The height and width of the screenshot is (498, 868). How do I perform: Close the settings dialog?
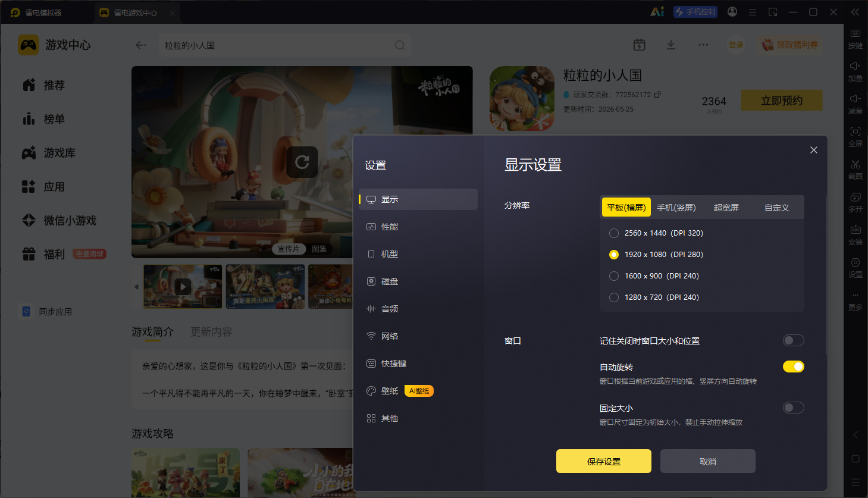coord(814,150)
